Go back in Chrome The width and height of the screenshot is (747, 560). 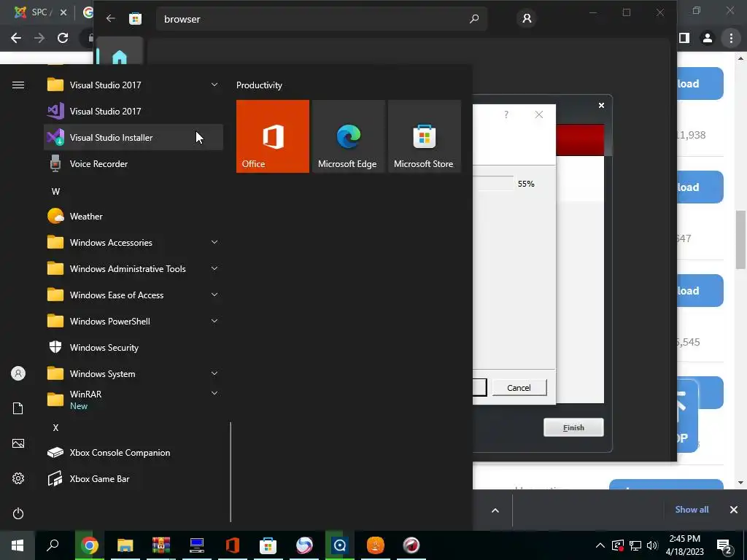16,38
